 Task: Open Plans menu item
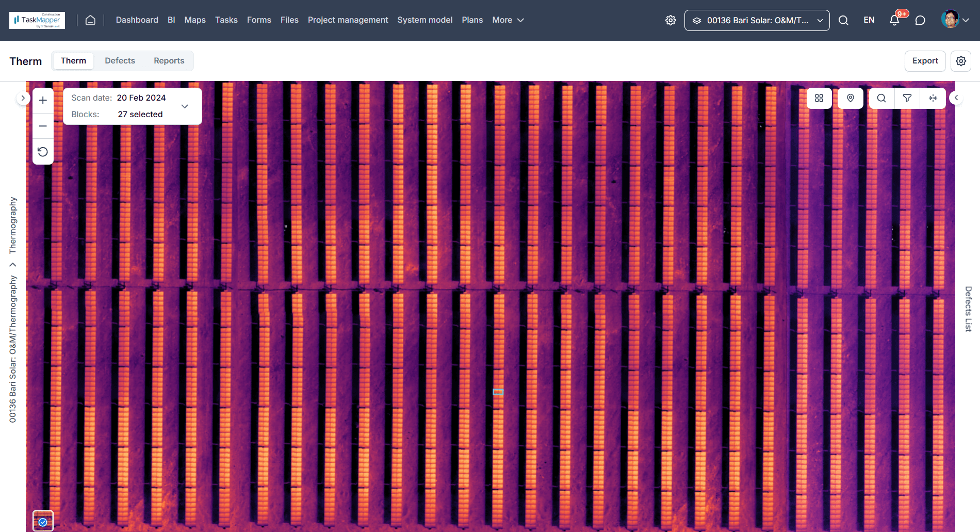click(x=472, y=20)
